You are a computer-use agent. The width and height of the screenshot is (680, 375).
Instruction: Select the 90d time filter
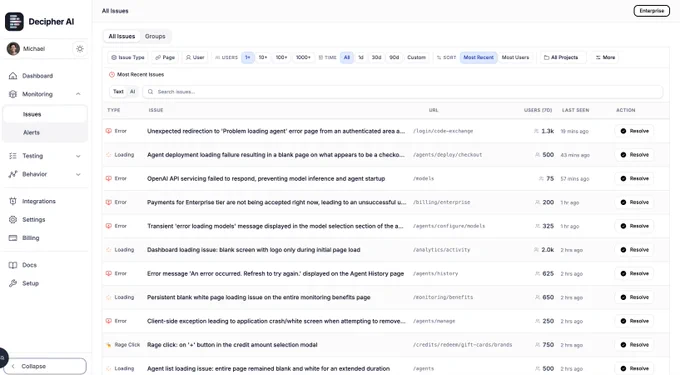(x=394, y=57)
